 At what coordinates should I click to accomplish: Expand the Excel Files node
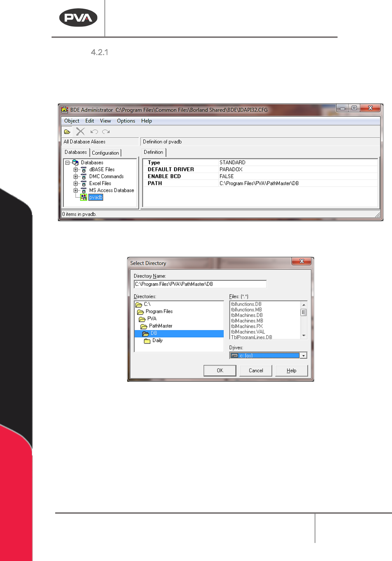point(76,183)
